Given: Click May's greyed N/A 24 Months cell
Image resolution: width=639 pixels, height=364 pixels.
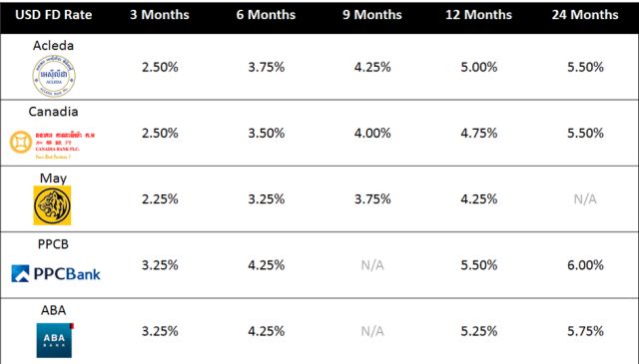Looking at the screenshot, I should click(x=585, y=199).
